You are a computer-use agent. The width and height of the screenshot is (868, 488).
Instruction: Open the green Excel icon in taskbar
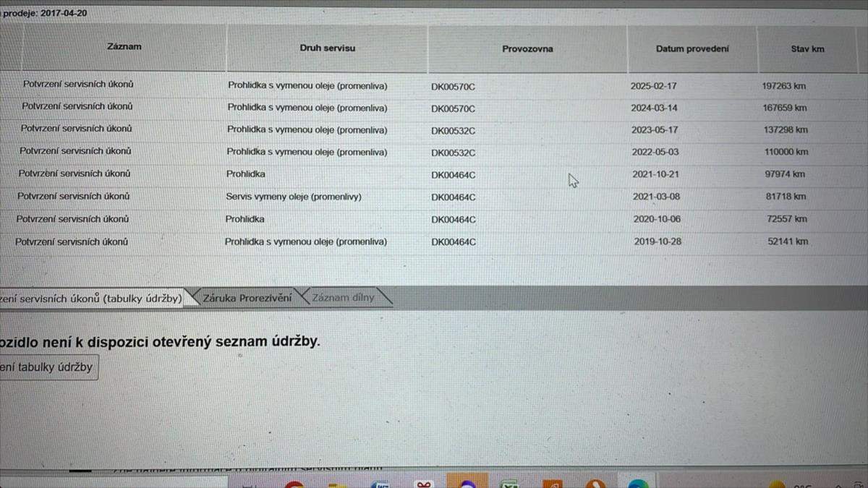tap(511, 484)
